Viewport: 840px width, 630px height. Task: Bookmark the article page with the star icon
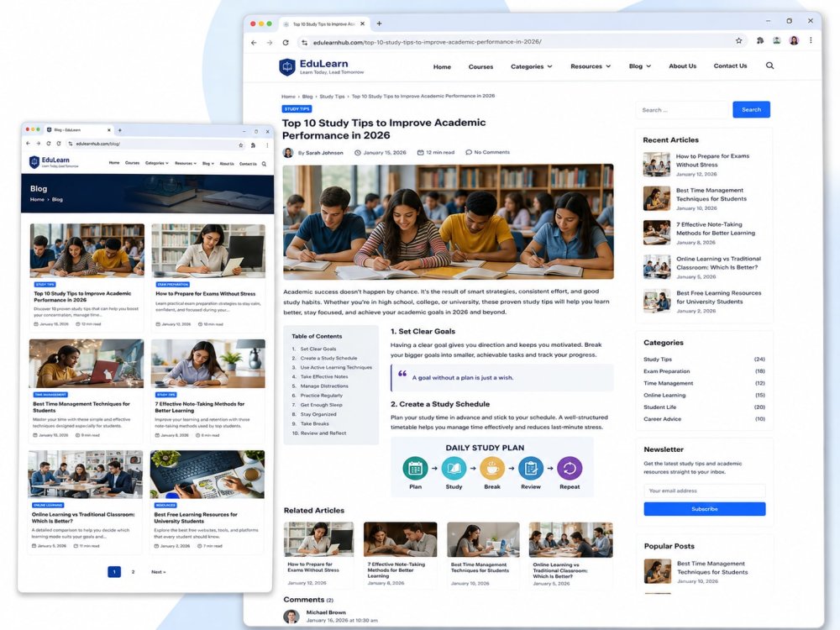coord(738,41)
